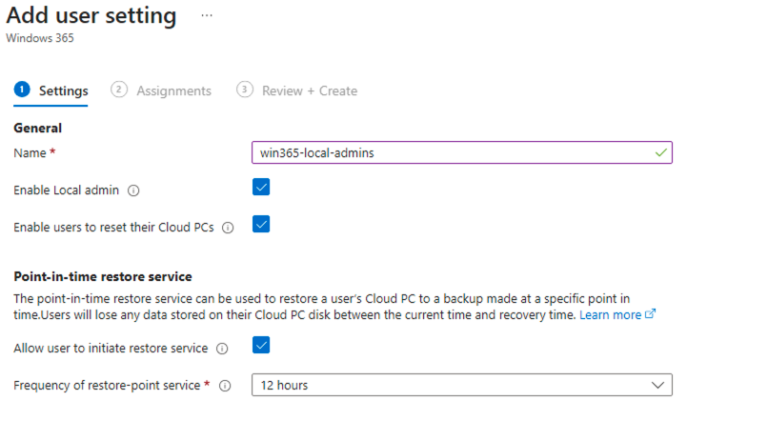Show info tooltip for Enable Local admin
The image size is (768, 441).
point(133,191)
